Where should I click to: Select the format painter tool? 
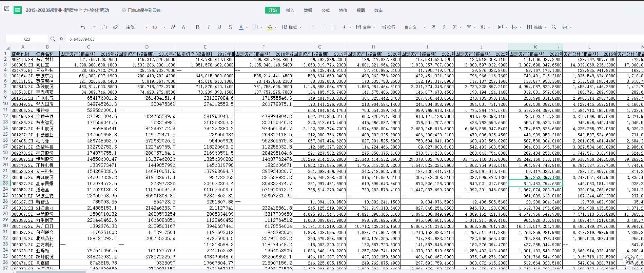coord(104,27)
